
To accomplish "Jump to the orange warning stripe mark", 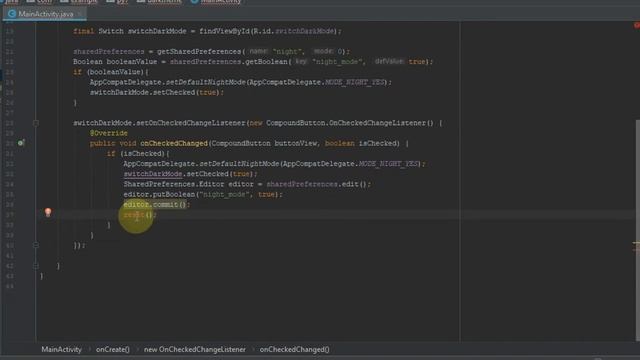I will pyautogui.click(x=636, y=243).
